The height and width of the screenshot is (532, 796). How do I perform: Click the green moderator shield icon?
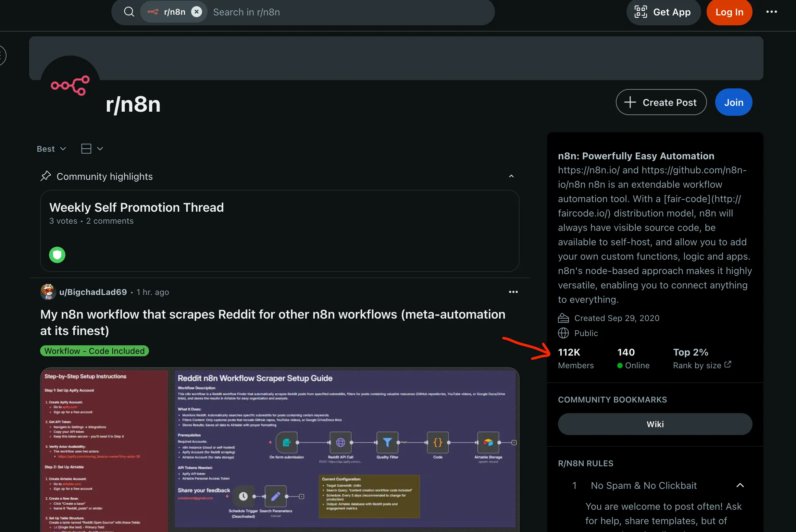[x=57, y=255]
